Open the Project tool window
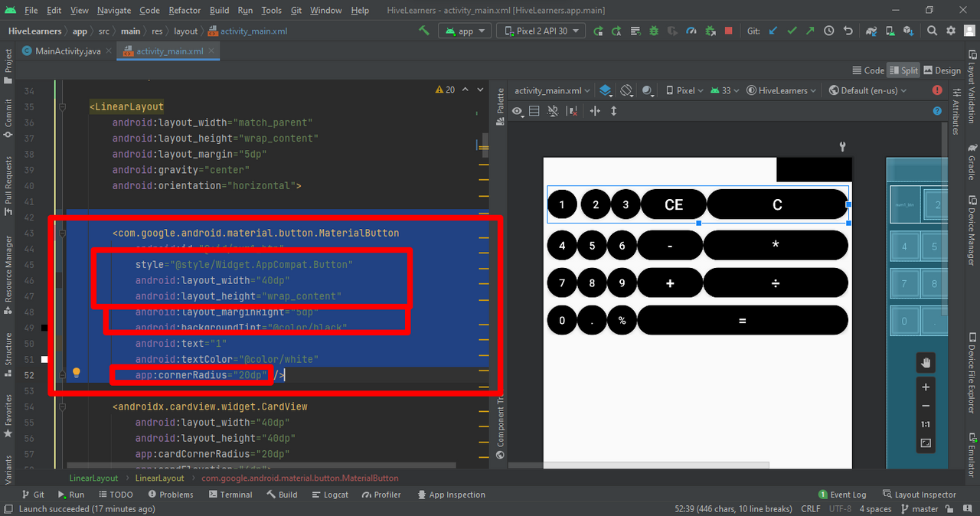The height and width of the screenshot is (516, 980). tap(8, 66)
